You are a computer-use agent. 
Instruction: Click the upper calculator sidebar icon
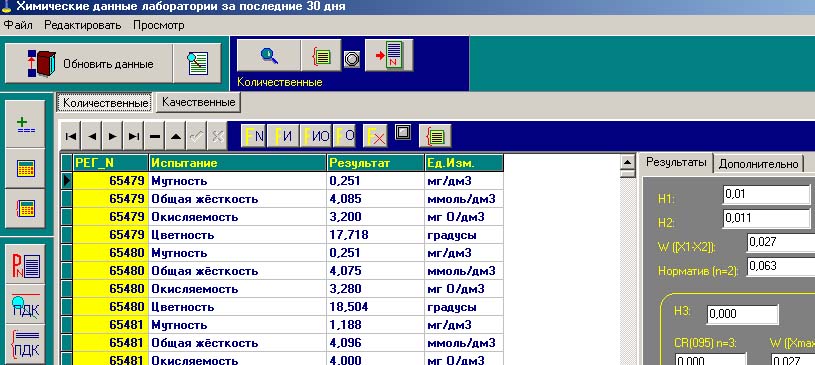coord(25,168)
